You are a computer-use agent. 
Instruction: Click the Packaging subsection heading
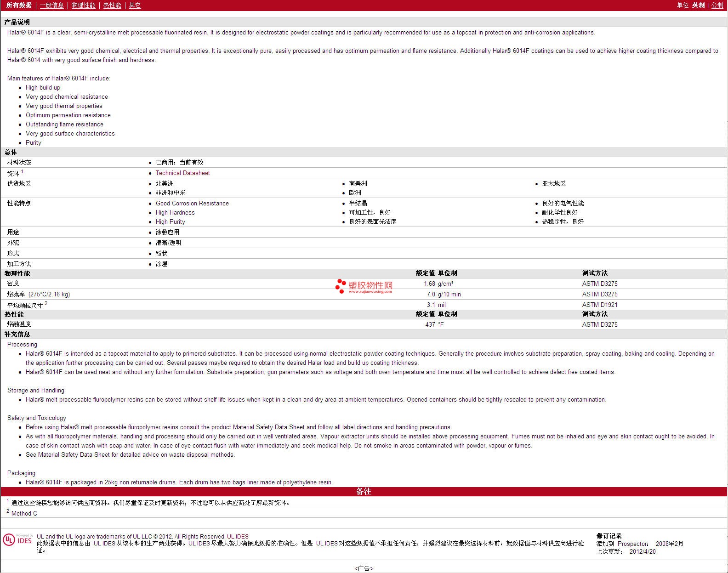tap(21, 473)
